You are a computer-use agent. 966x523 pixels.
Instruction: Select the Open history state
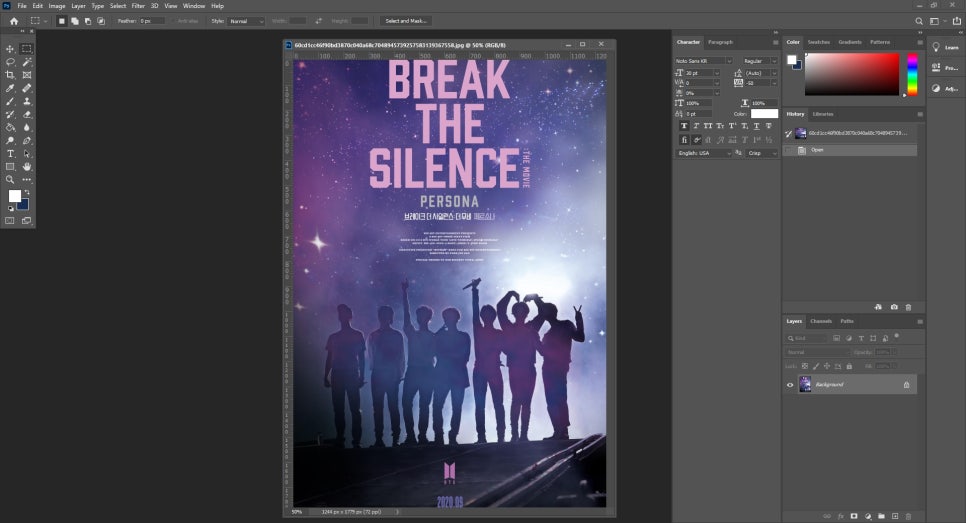click(x=850, y=150)
